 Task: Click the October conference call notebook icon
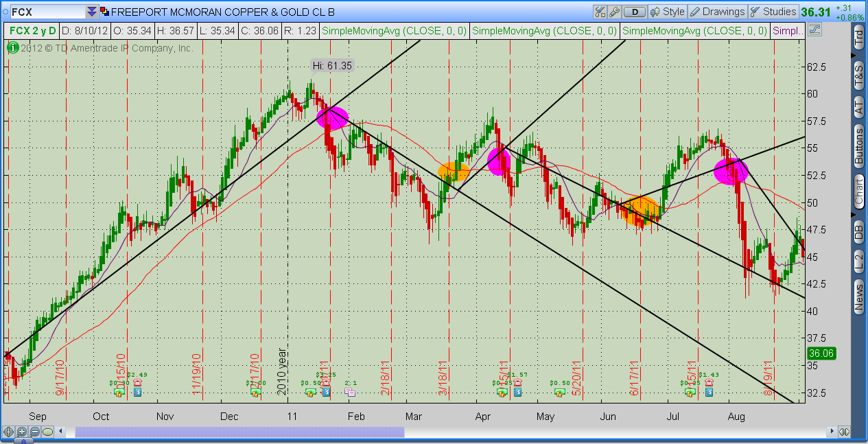137,392
